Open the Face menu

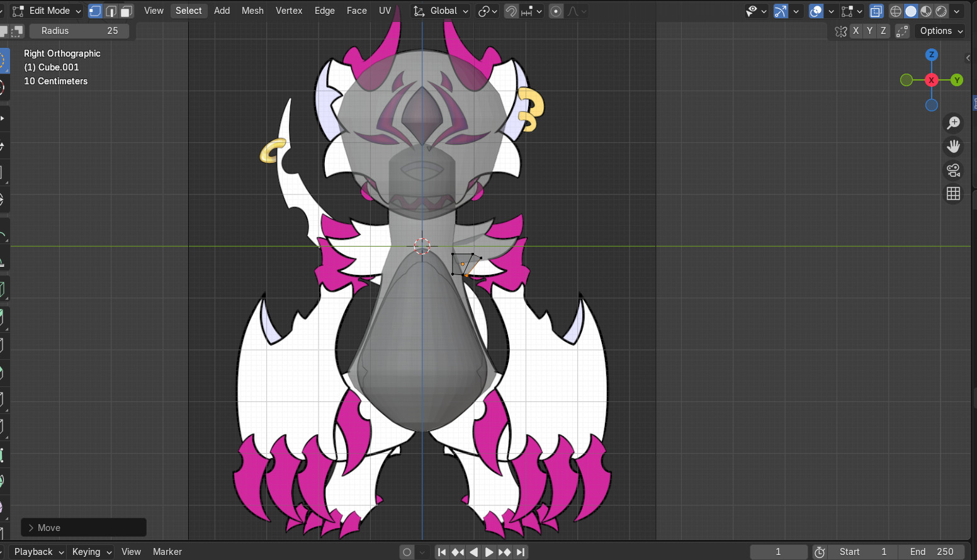(357, 11)
